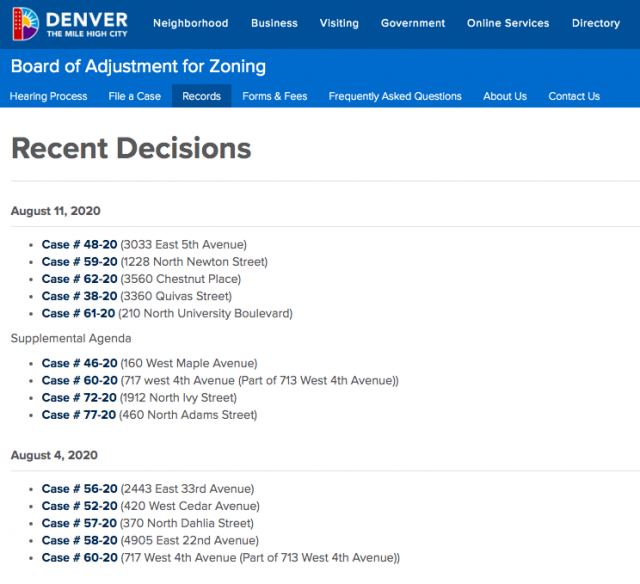Open the Online Services menu
The image size is (640, 584).
[508, 23]
